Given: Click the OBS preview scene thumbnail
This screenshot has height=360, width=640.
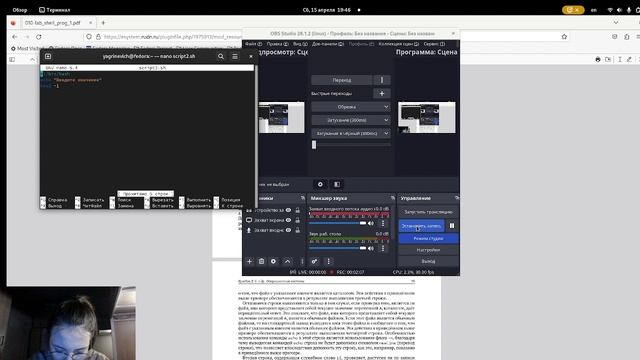Looking at the screenshot, I should tap(281, 117).
